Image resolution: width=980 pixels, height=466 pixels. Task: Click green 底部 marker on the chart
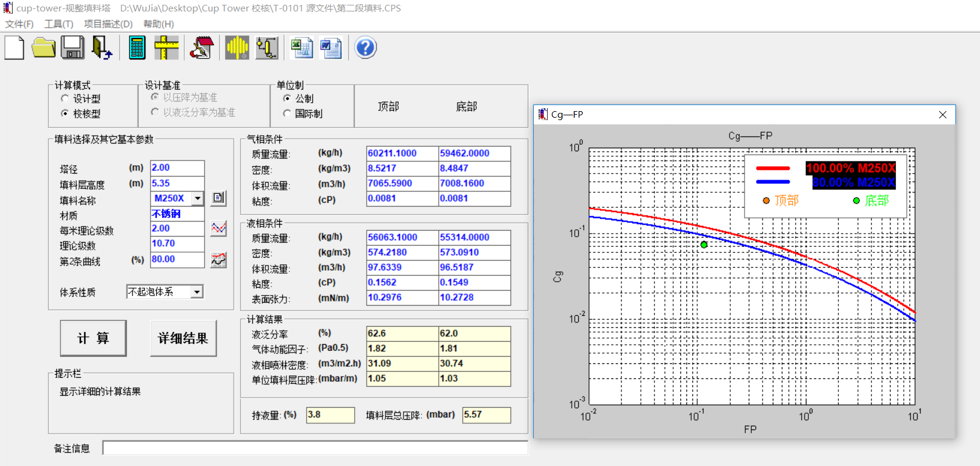pos(704,244)
